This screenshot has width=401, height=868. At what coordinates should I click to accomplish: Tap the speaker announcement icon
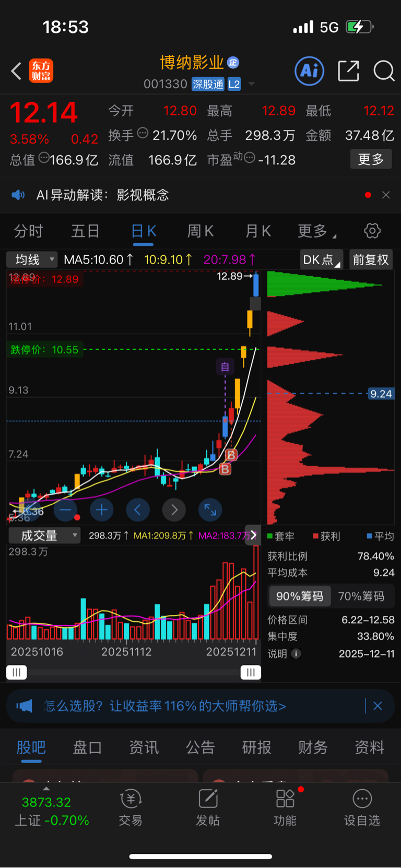tap(18, 195)
